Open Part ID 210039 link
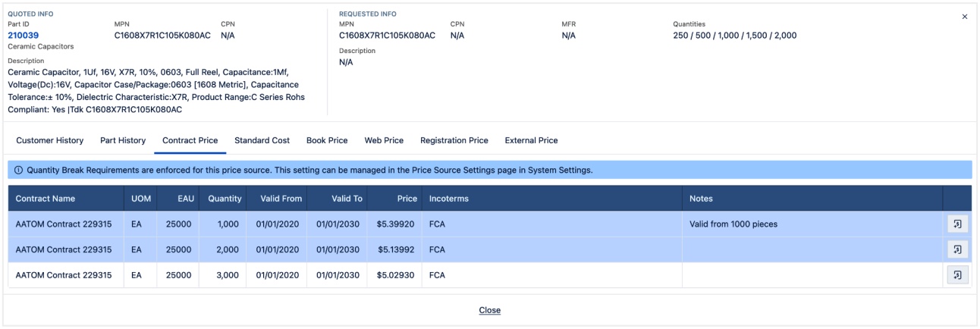 pyautogui.click(x=23, y=35)
